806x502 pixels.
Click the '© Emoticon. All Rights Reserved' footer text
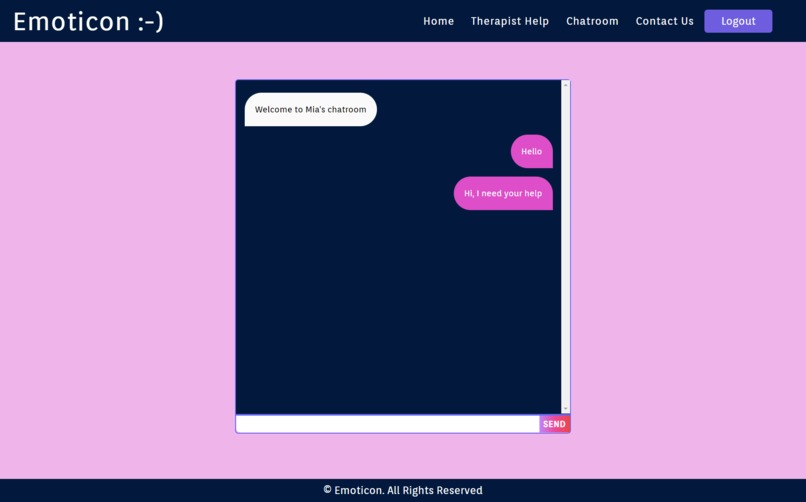coord(403,490)
